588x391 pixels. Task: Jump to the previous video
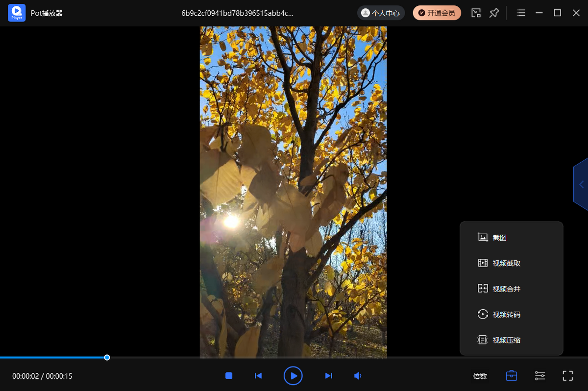(258, 376)
